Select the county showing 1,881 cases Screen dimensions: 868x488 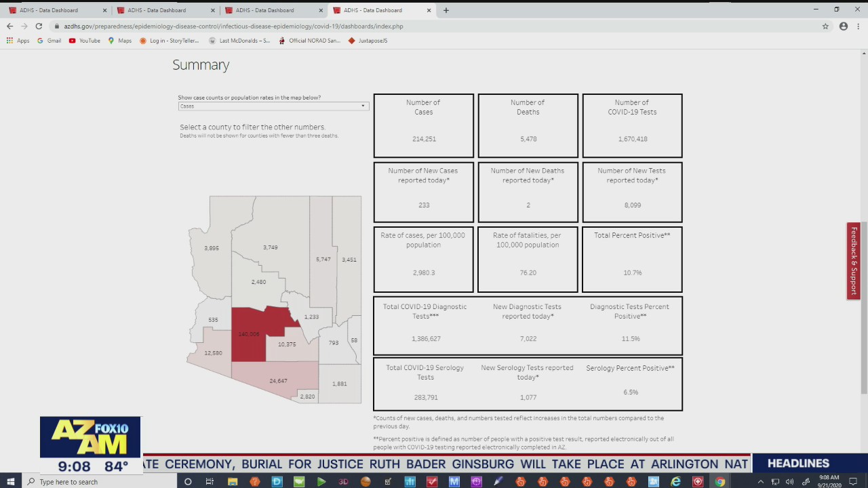(339, 384)
